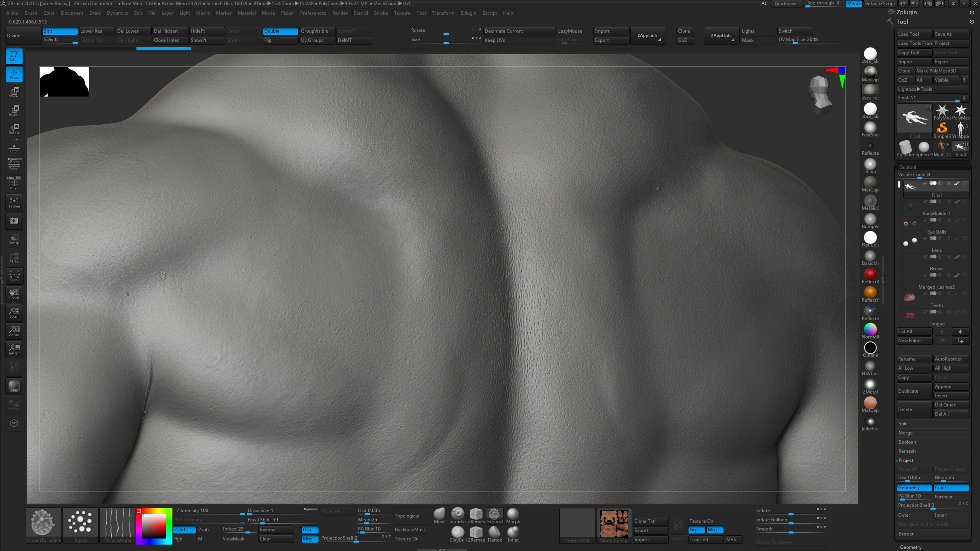Toggle the Floor grid icon
The width and height of the screenshot is (980, 551).
click(14, 148)
